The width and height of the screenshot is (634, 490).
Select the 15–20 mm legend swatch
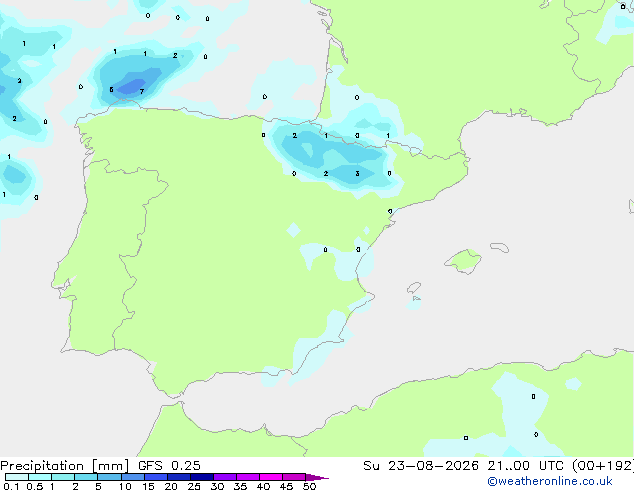[156, 477]
